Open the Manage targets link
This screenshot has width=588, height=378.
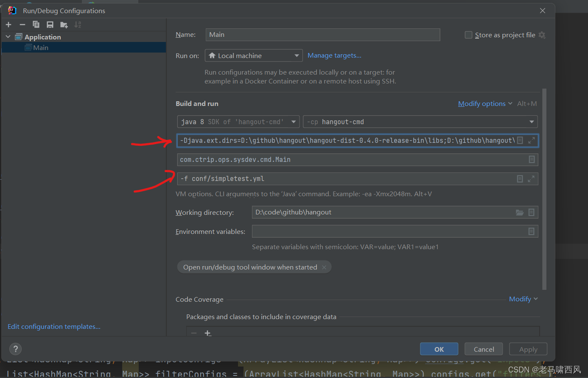(x=334, y=56)
